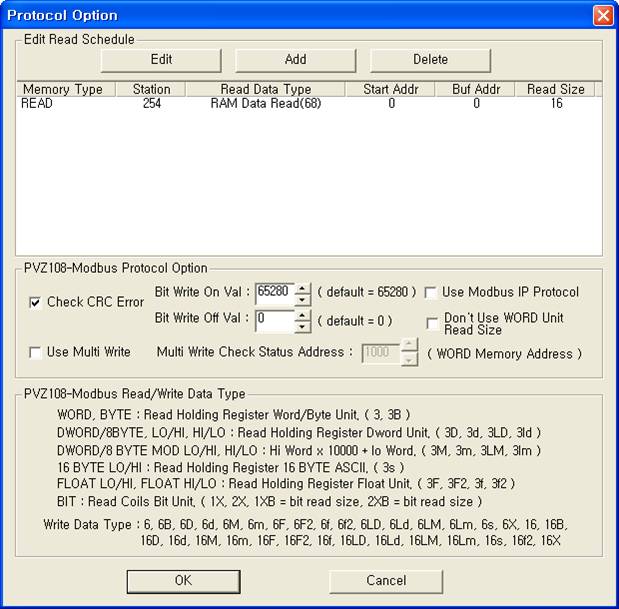Click the Memory Type column header
The width and height of the screenshot is (619, 609).
pyautogui.click(x=62, y=89)
